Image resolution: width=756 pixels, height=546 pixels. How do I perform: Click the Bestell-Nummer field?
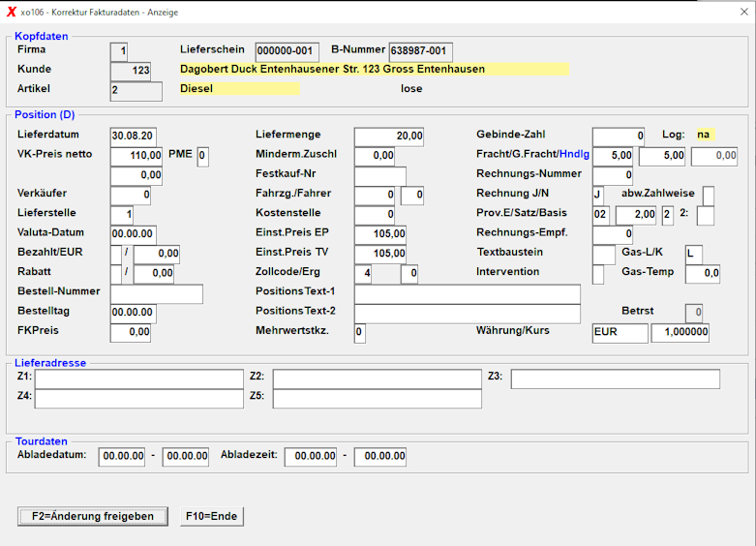click(x=157, y=293)
